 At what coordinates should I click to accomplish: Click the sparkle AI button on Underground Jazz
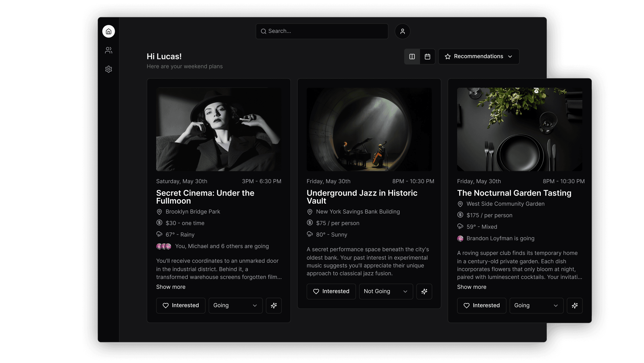point(424,291)
